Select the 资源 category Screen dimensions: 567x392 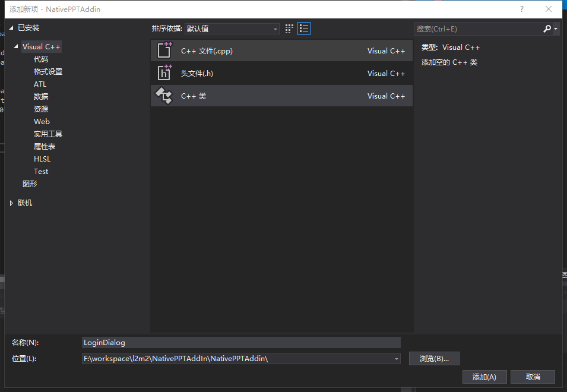(41, 109)
